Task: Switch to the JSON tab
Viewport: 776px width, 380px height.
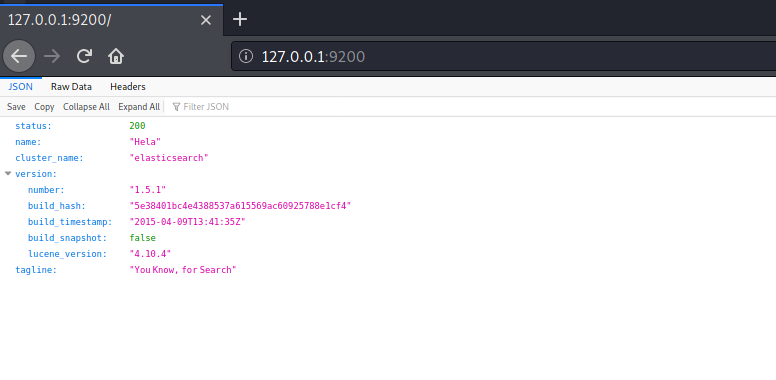Action: coord(21,87)
